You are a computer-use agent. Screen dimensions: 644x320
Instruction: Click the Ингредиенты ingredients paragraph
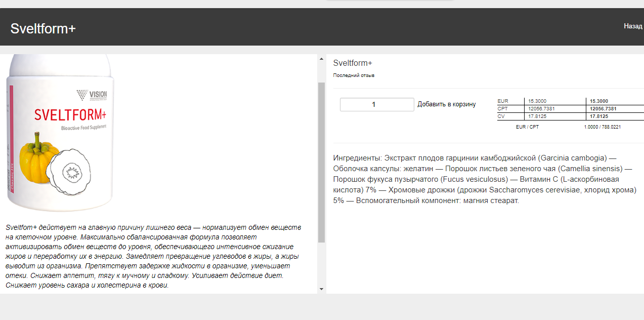[485, 179]
